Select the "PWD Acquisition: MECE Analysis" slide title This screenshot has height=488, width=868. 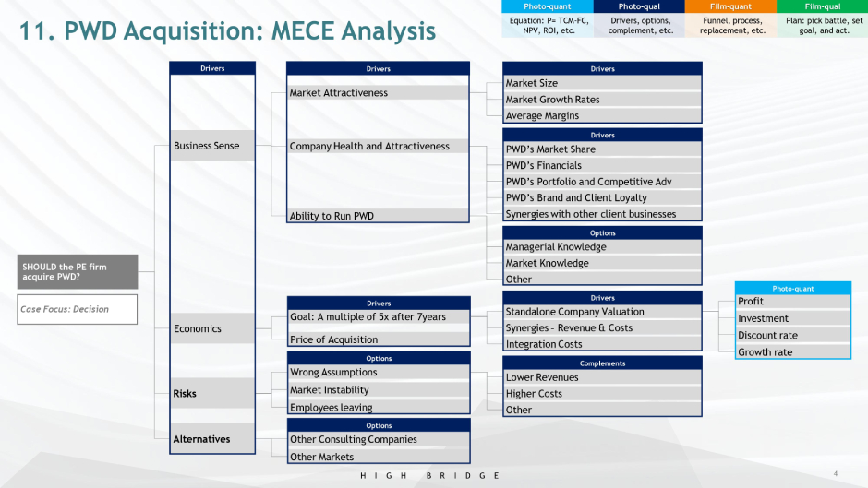point(228,31)
